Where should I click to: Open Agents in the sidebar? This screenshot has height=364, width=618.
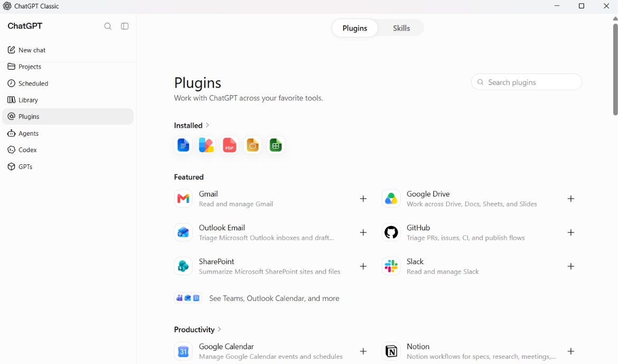68,133
